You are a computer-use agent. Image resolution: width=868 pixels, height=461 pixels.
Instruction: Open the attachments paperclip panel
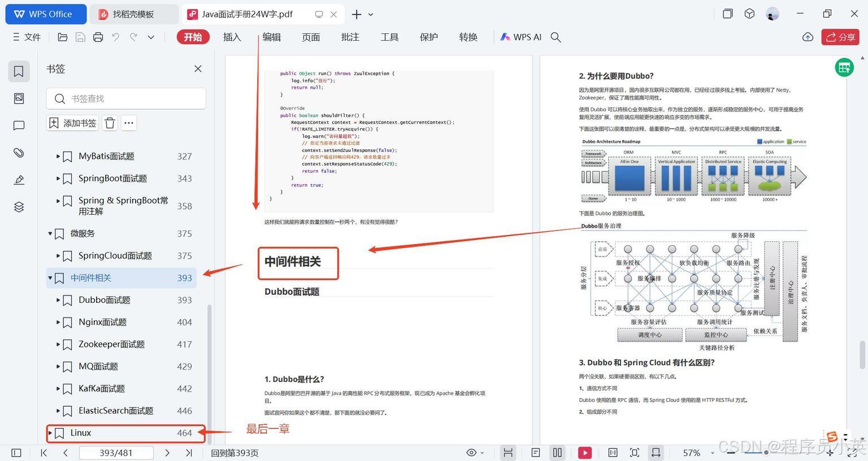coord(19,153)
